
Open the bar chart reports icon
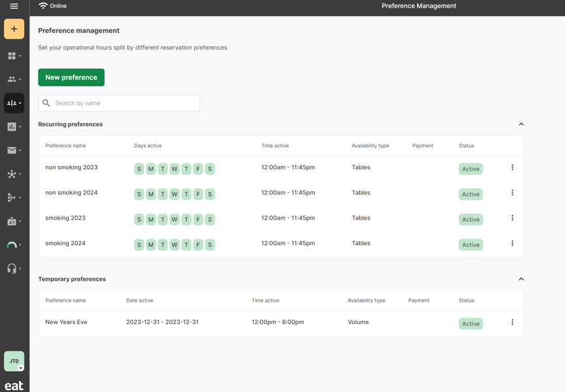click(x=12, y=126)
